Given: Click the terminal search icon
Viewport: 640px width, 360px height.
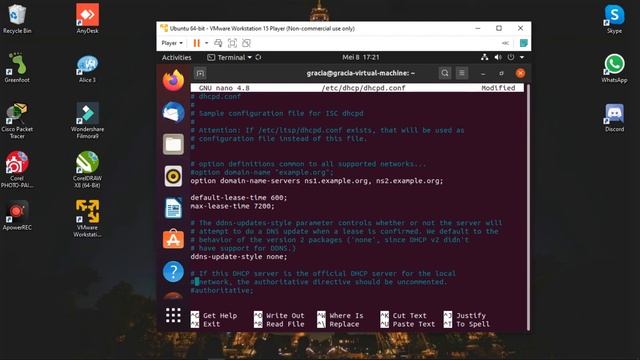Looking at the screenshot, I should point(444,73).
